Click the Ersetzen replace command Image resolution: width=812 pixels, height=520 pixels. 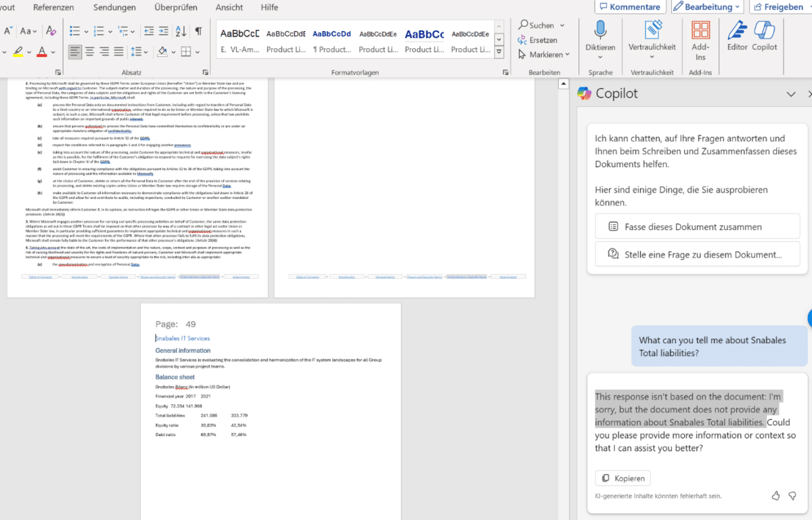click(537, 40)
